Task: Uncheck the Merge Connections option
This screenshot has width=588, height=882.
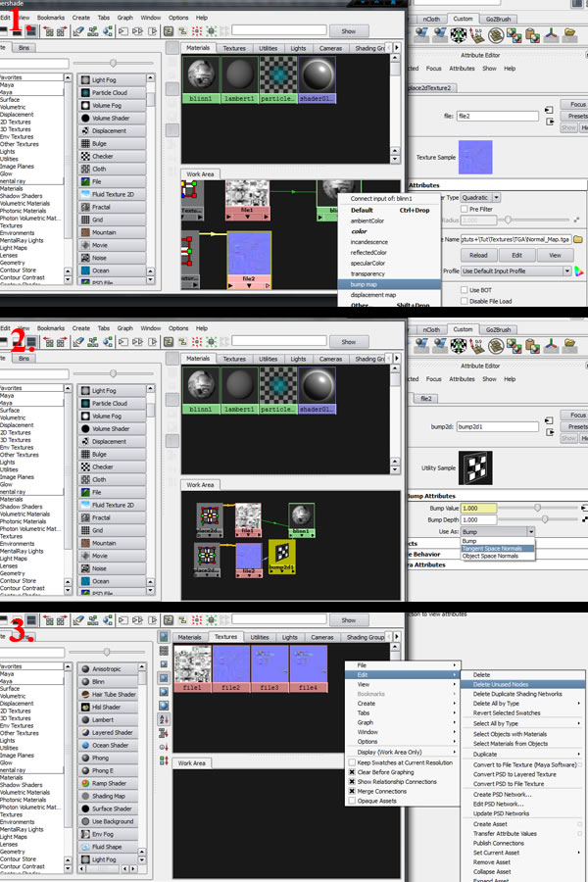Action: [x=352, y=792]
